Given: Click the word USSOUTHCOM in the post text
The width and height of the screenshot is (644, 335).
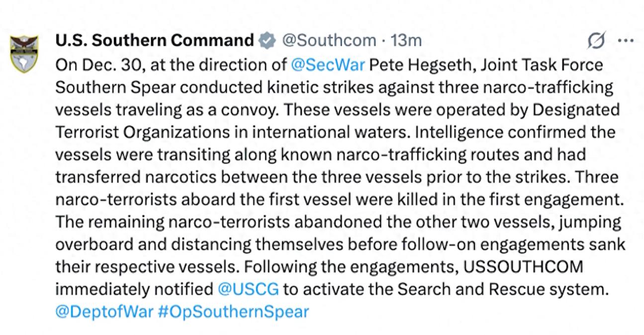Looking at the screenshot, I should (x=523, y=266).
